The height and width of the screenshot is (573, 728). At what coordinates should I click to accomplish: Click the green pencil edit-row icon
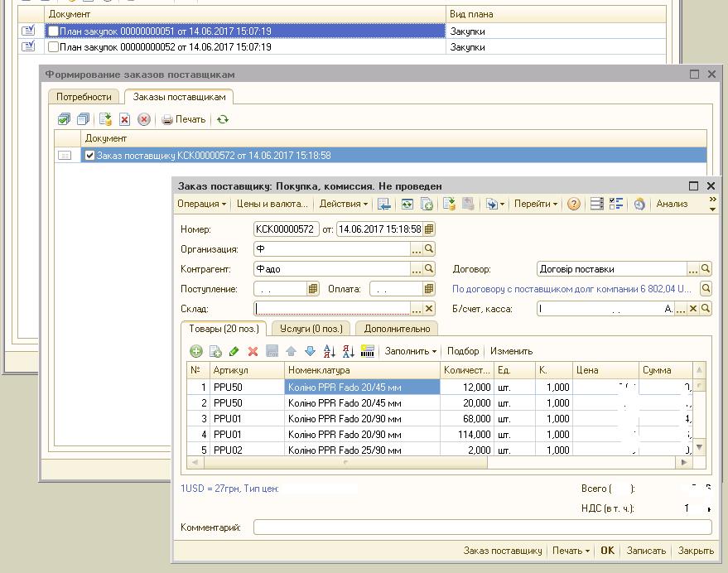pyautogui.click(x=234, y=352)
